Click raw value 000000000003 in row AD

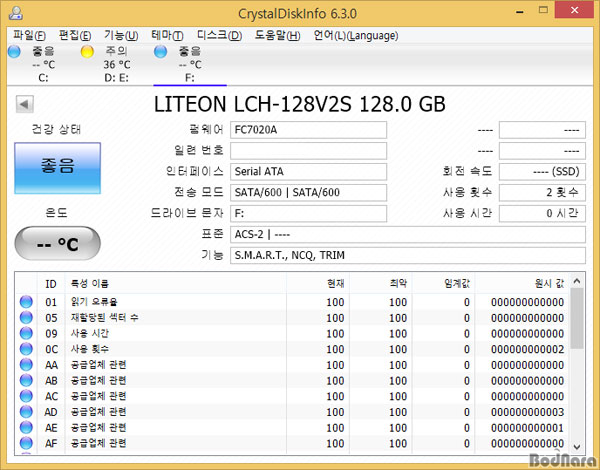pos(527,412)
